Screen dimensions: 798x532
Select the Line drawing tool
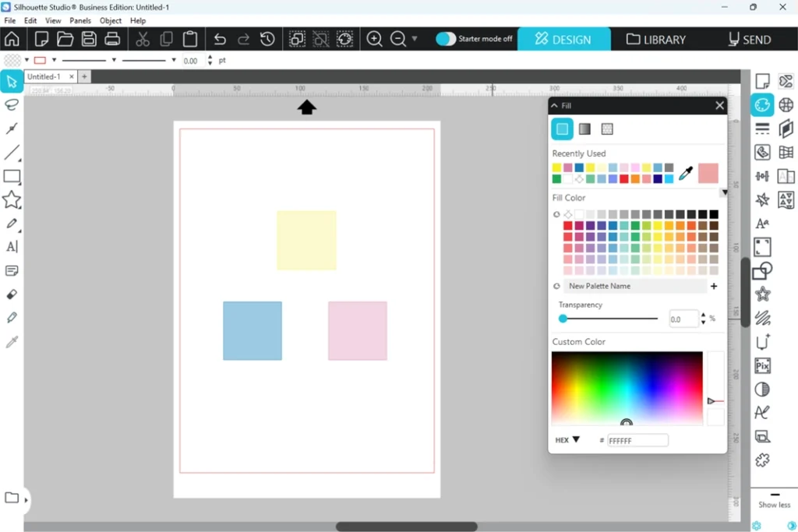coord(12,153)
